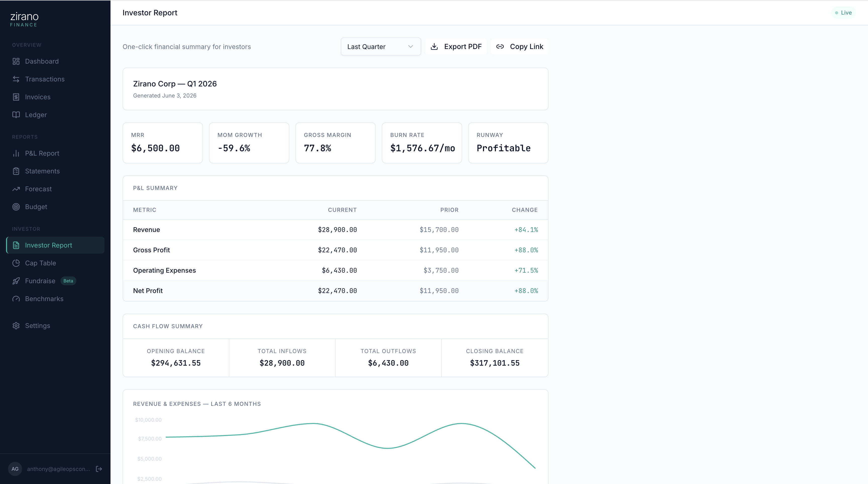Image resolution: width=868 pixels, height=484 pixels.
Task: Click the Fundraise rocket icon
Action: [x=16, y=281]
